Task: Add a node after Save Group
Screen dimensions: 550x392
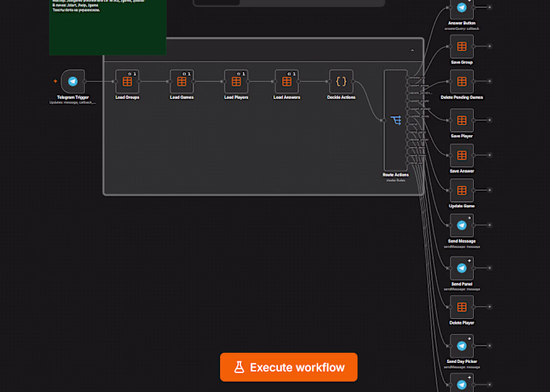Action: (489, 46)
